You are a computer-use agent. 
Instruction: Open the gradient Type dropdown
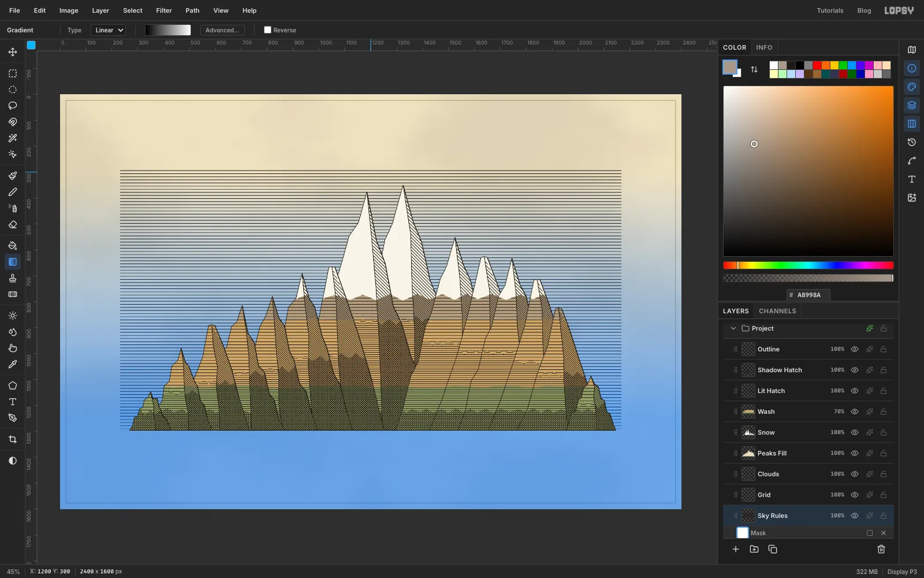point(108,30)
